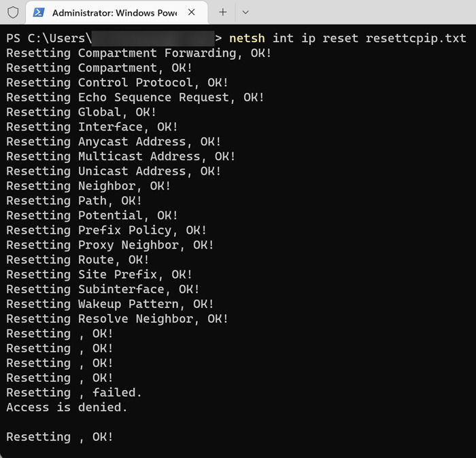476x458 pixels.
Task: Close the Administrator PowerShell tab
Action: click(192, 12)
